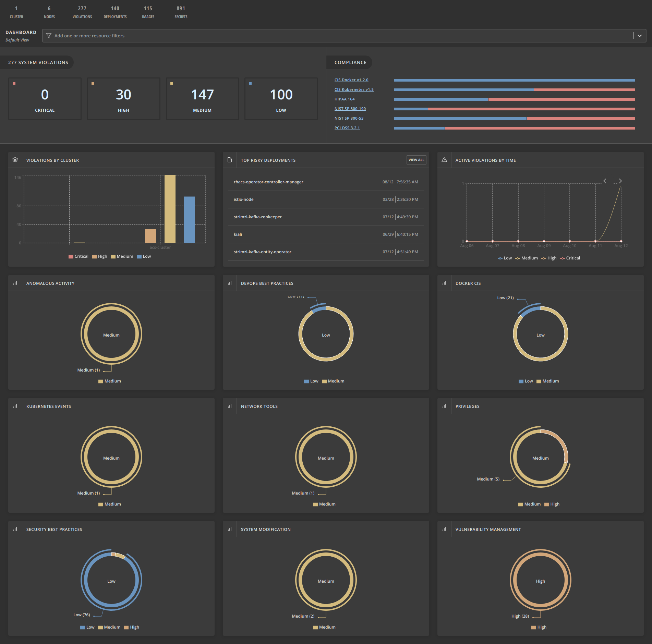Click the bar chart icon beside Docker CIS

[444, 283]
